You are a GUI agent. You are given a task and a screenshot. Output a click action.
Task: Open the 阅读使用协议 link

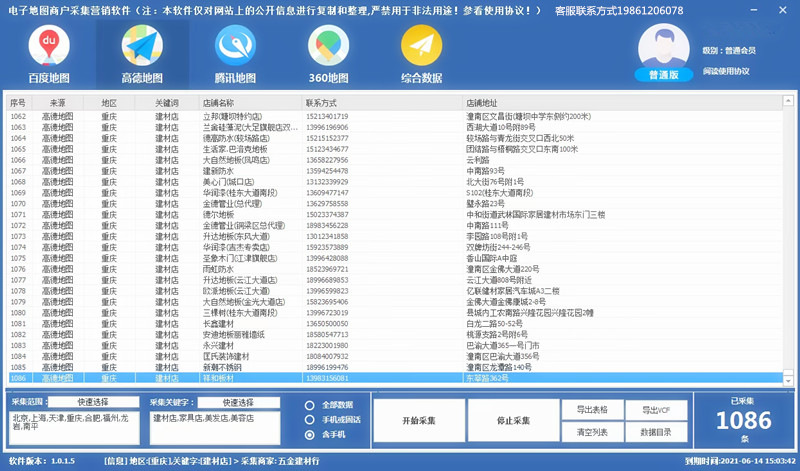point(726,71)
